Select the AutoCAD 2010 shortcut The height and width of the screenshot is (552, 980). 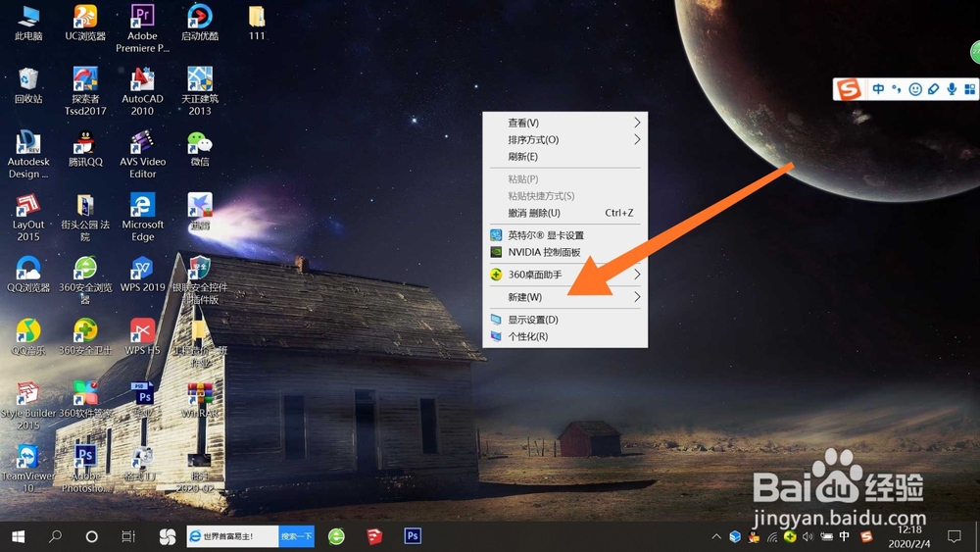click(142, 91)
